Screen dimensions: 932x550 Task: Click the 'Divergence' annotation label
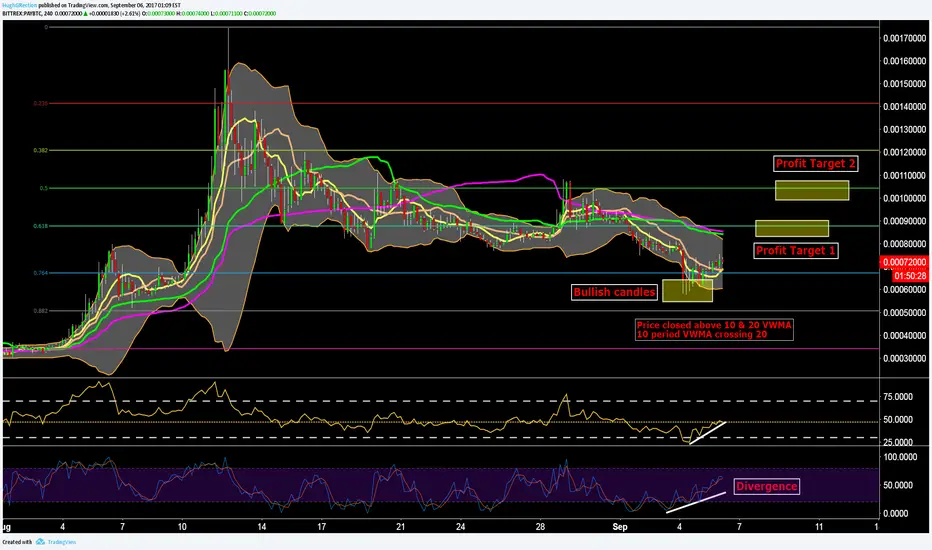[767, 486]
